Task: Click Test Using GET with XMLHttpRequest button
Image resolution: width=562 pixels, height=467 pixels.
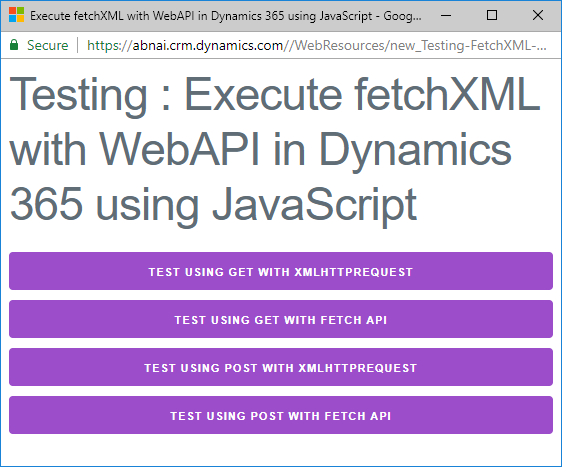Action: coord(281,271)
